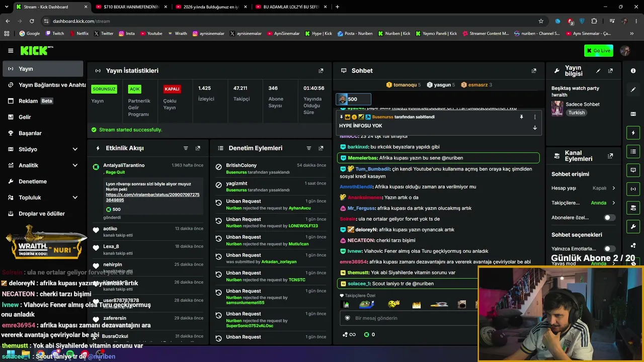Edit stream info with Yayın bilgisi pencil
644x362 pixels.
(x=598, y=71)
